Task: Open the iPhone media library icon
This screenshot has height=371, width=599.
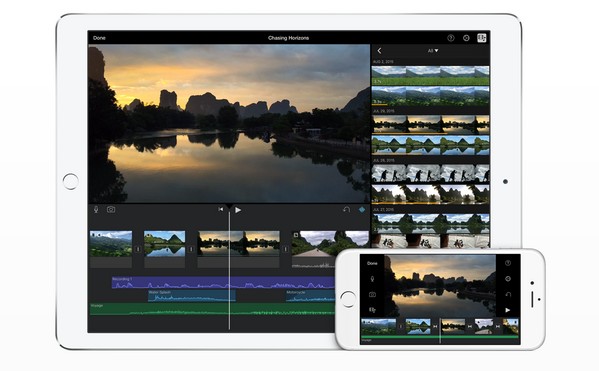Action: [x=372, y=310]
